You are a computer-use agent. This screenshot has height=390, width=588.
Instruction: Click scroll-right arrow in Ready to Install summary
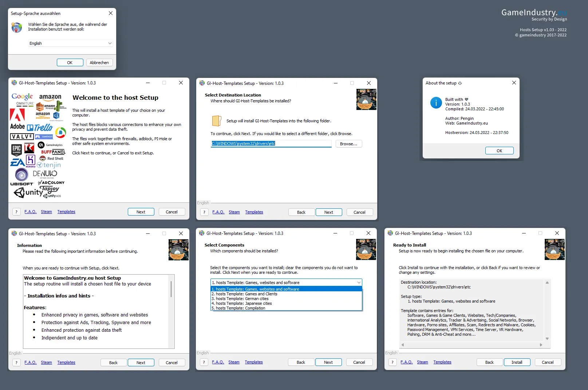[541, 345]
